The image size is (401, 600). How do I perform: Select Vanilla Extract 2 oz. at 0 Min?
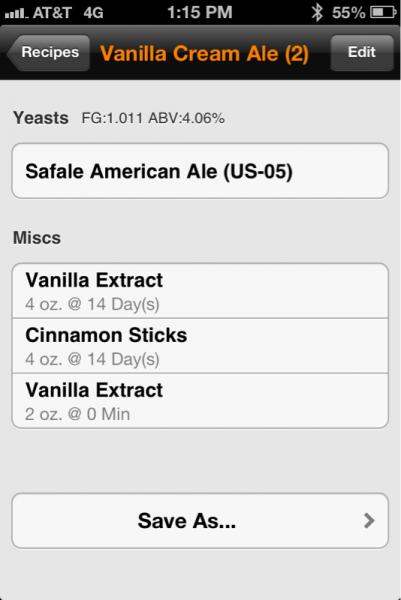point(200,401)
